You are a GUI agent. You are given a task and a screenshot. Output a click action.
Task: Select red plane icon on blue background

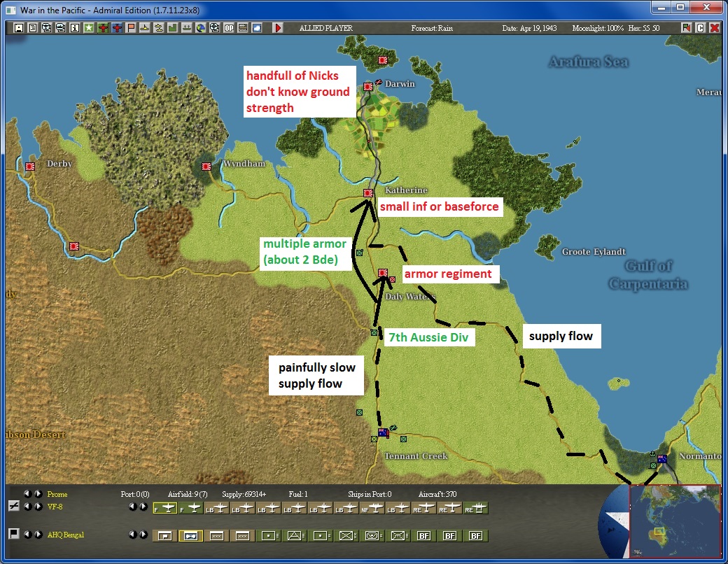117,28
